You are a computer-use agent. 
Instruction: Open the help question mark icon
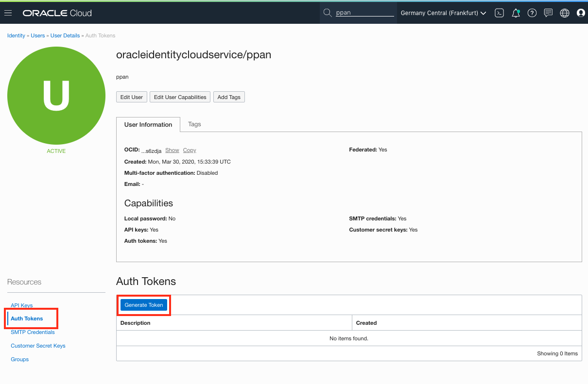coord(532,13)
